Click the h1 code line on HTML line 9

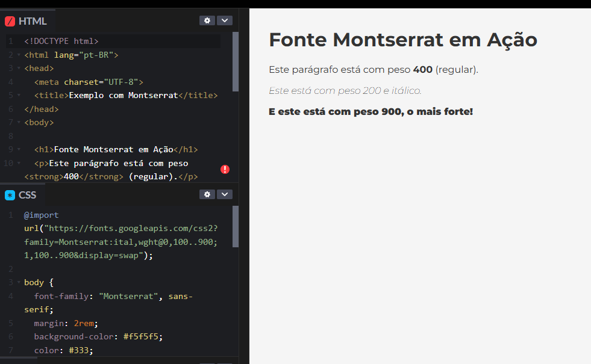pyautogui.click(x=116, y=150)
